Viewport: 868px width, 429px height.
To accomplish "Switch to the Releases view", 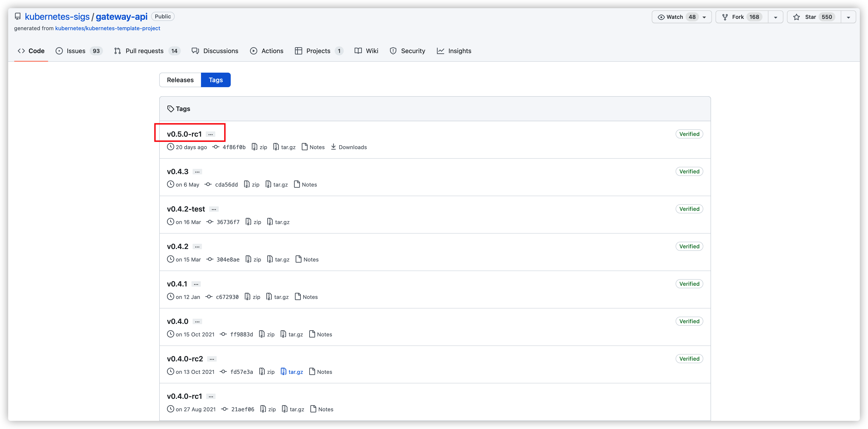I will click(180, 80).
